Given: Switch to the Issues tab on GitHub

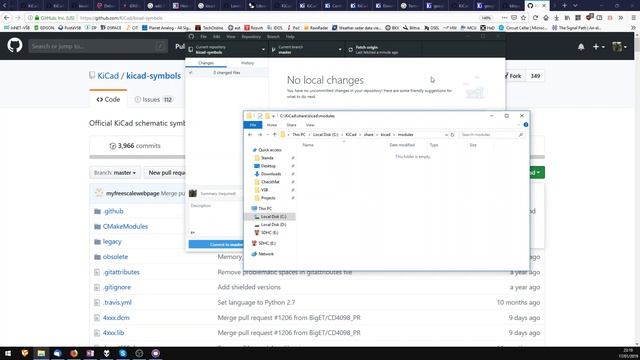Looking at the screenshot, I should [x=154, y=100].
